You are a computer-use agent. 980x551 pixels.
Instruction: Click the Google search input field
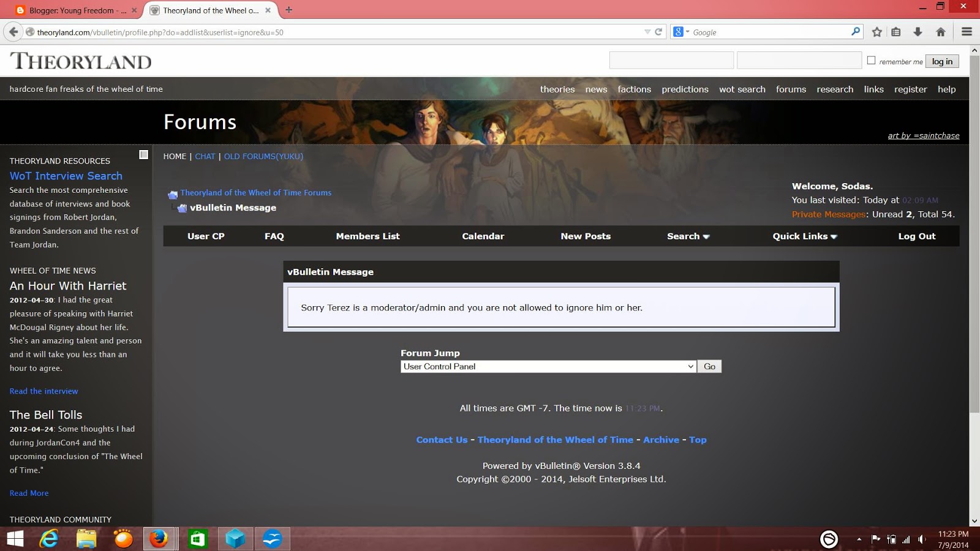pyautogui.click(x=770, y=32)
